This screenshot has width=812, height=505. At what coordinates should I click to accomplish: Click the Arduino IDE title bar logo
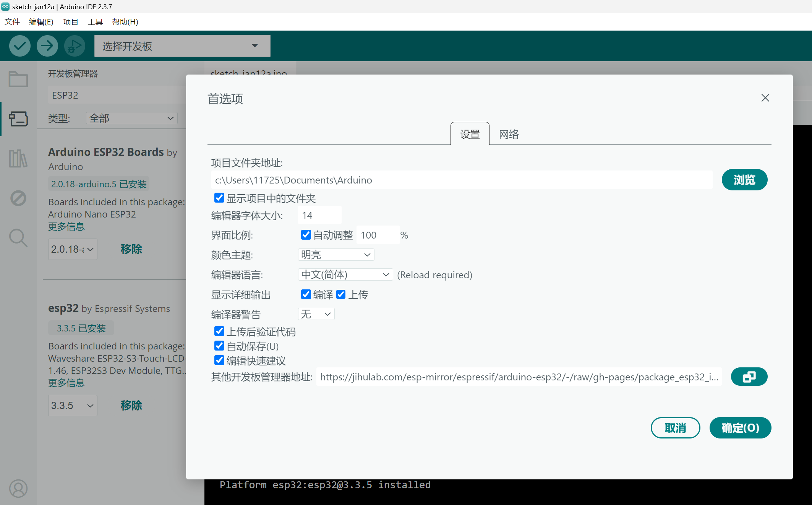tap(5, 6)
